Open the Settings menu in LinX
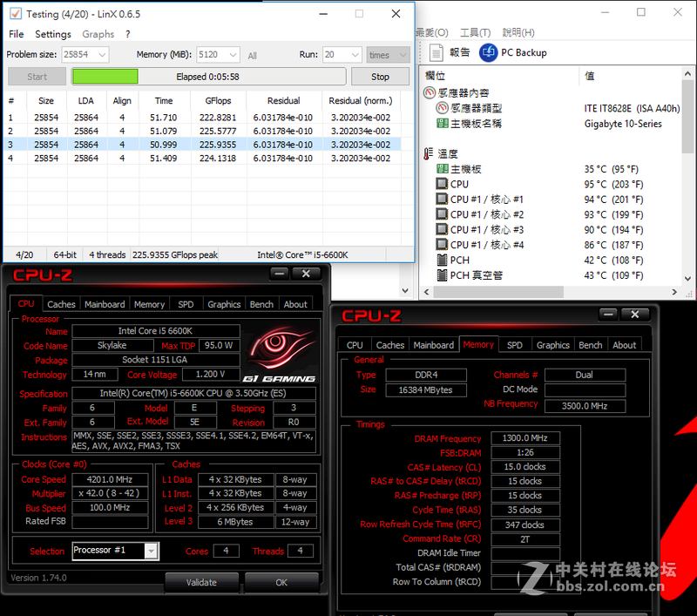The width and height of the screenshot is (697, 616). 53,34
